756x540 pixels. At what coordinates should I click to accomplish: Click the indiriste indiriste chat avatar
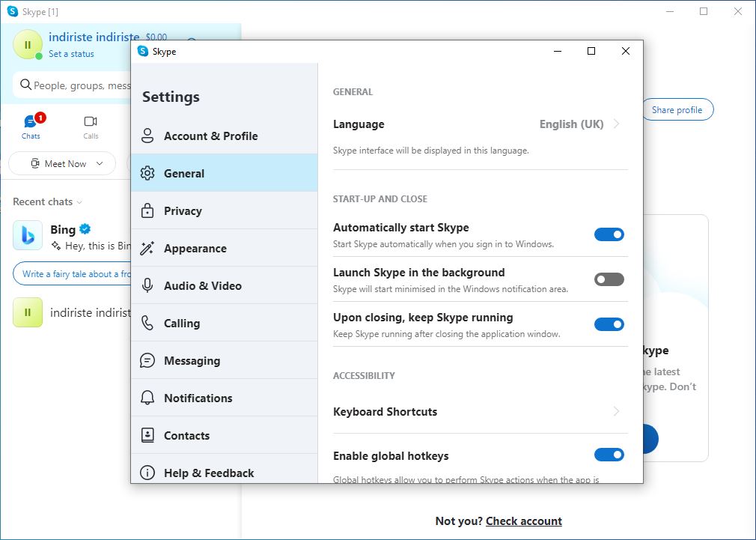point(28,313)
